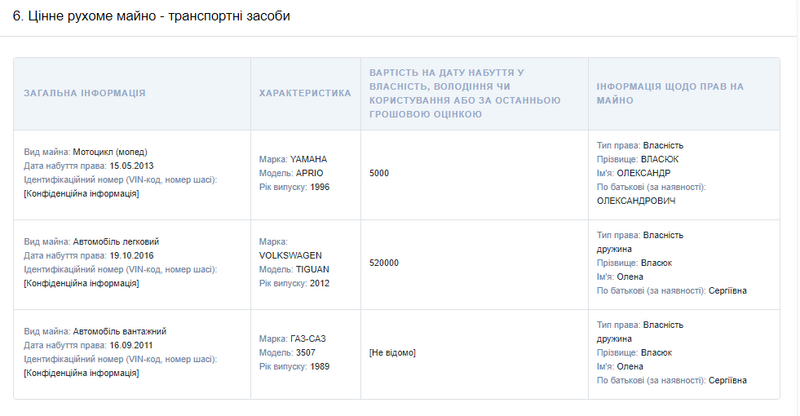Click the 'Характеристика' column header
This screenshot has height=416, width=800.
pyautogui.click(x=305, y=93)
